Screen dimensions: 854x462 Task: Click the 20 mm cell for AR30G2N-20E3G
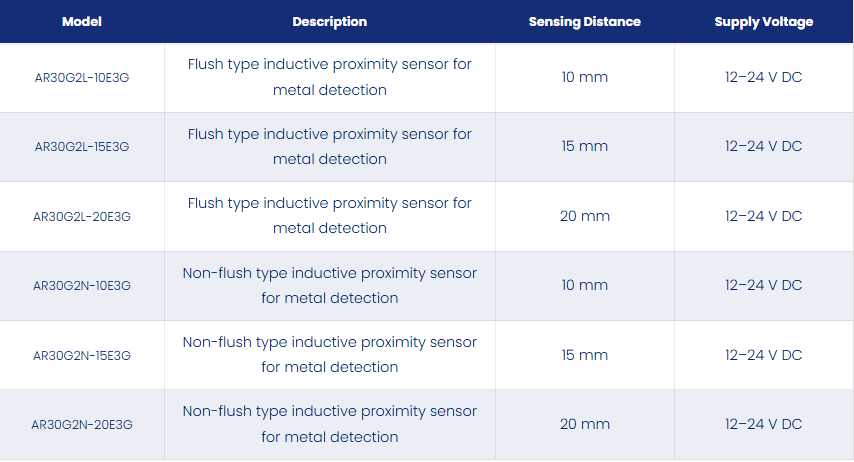(x=584, y=424)
